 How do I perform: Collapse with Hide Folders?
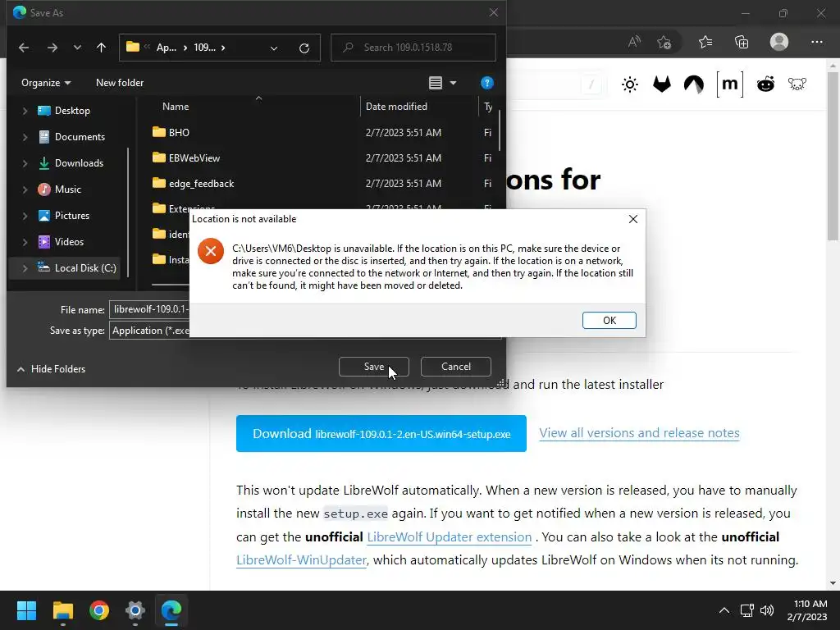tap(52, 369)
